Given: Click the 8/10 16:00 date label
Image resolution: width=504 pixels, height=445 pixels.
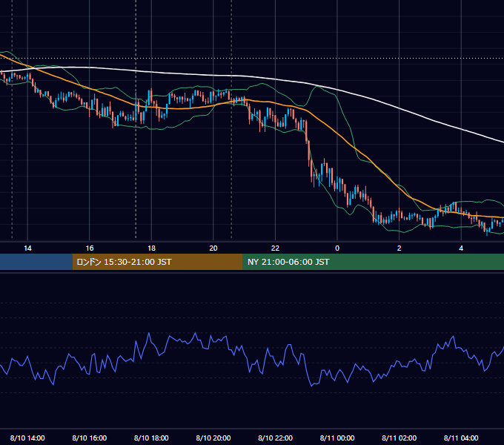Looking at the screenshot, I should (x=90, y=438).
